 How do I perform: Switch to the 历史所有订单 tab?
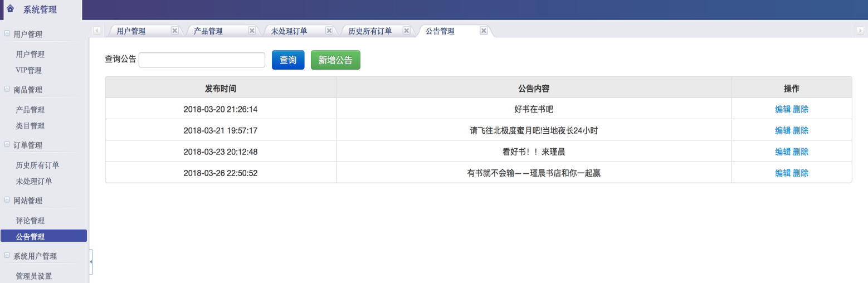point(370,31)
